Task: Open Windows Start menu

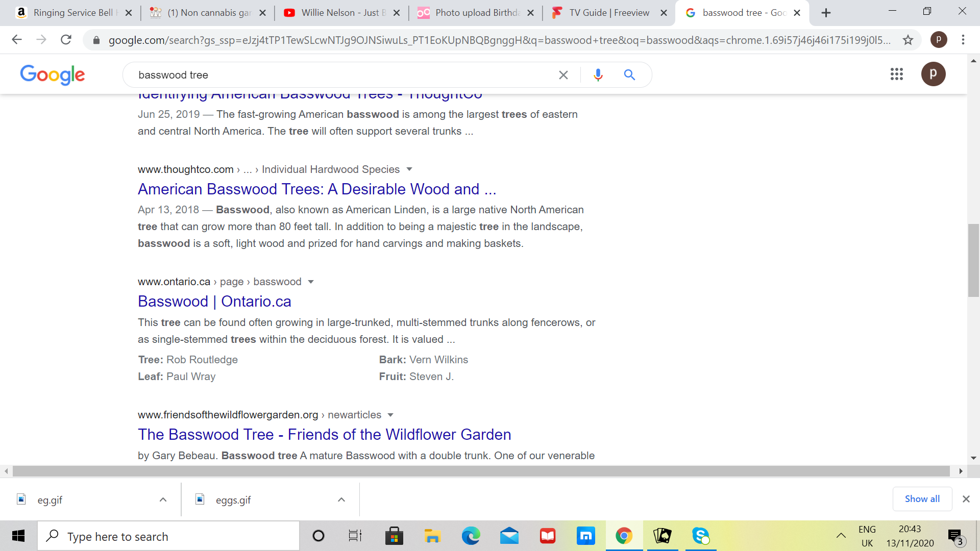Action: pos(18,536)
